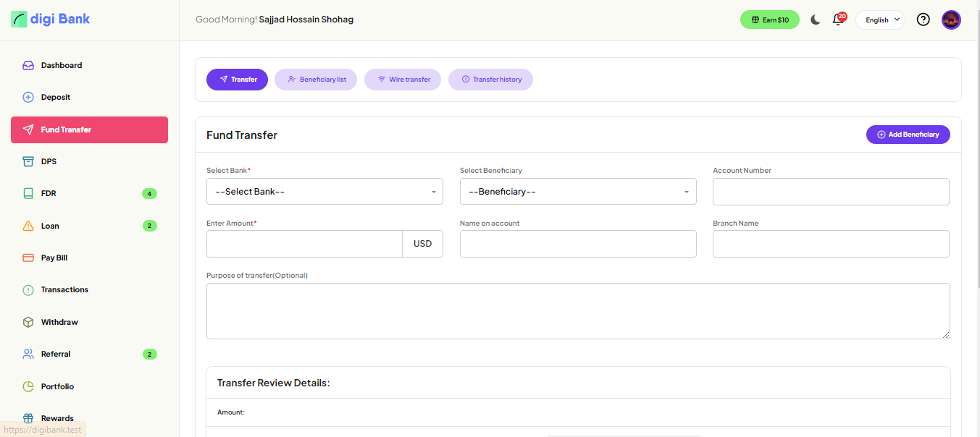The width and height of the screenshot is (980, 437).
Task: Click the Enter Amount input field
Action: (304, 244)
